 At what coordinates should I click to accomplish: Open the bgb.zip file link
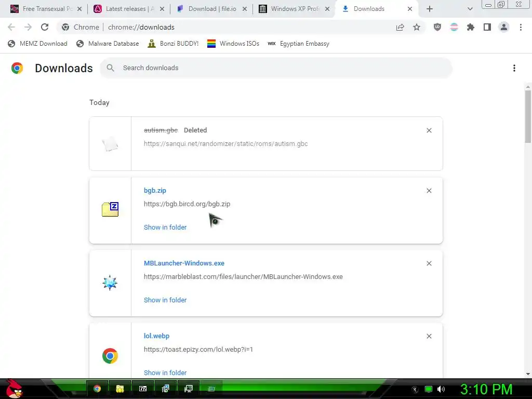tap(155, 190)
